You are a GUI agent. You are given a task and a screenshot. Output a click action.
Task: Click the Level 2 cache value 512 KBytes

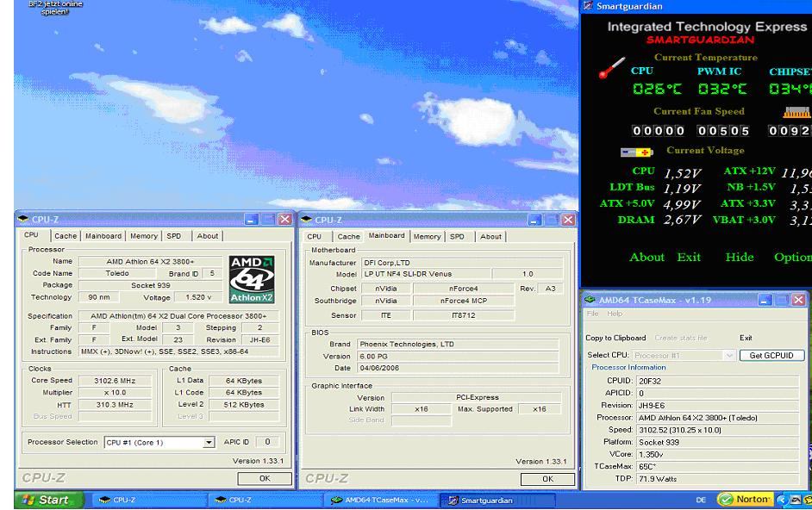244,405
